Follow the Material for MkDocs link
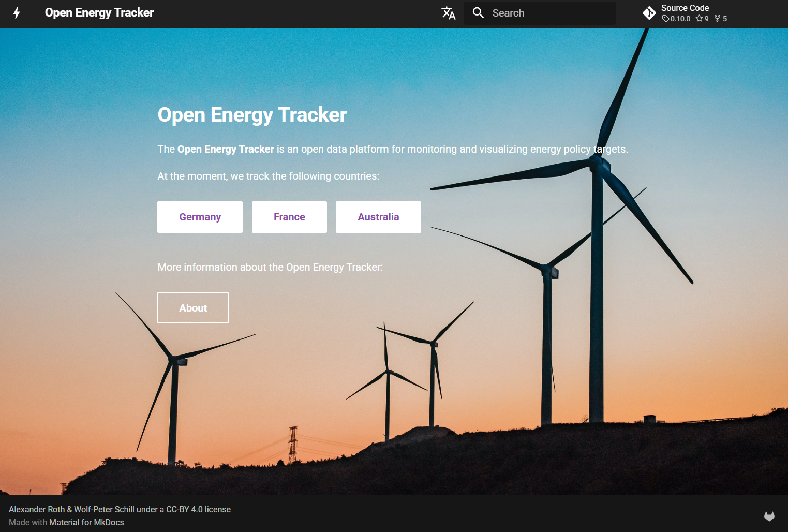The height and width of the screenshot is (532, 788). [86, 522]
